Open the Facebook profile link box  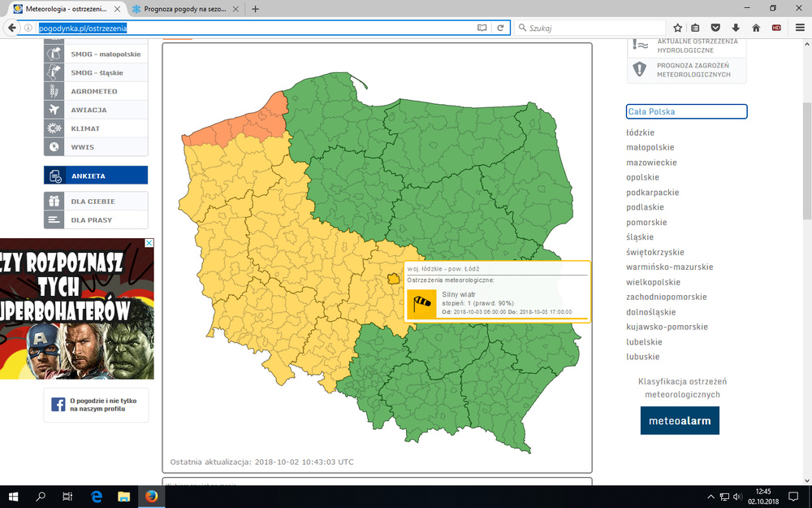click(96, 405)
